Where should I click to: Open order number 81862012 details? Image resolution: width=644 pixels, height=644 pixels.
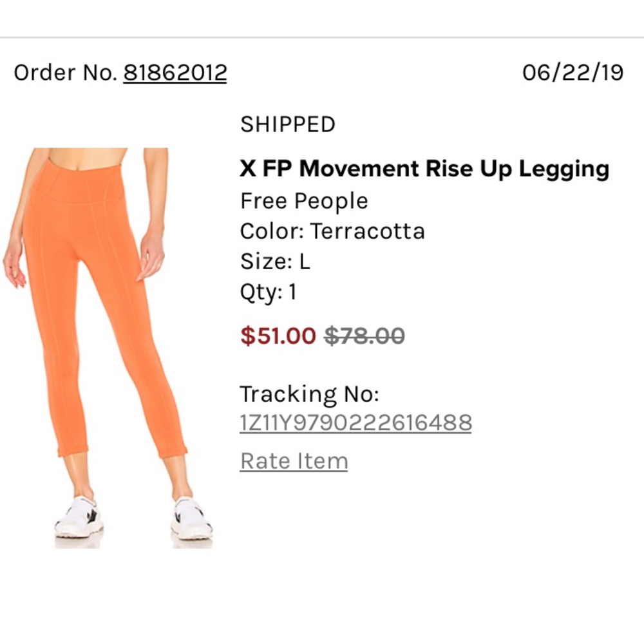click(x=175, y=73)
